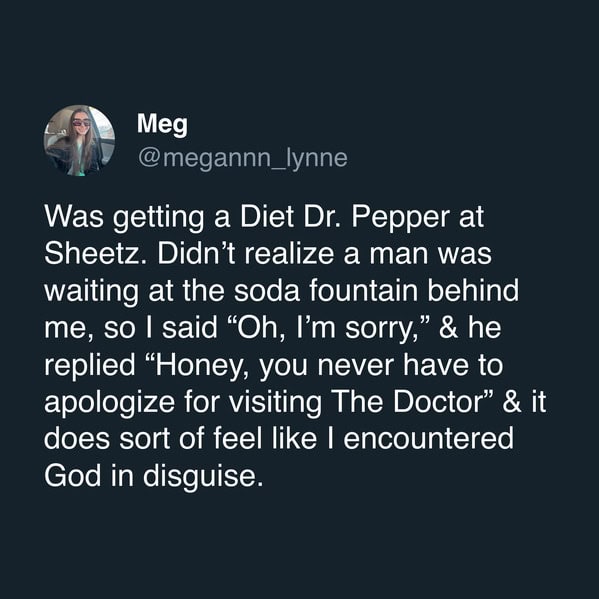Click the word visiting in tweet

pos(275,403)
